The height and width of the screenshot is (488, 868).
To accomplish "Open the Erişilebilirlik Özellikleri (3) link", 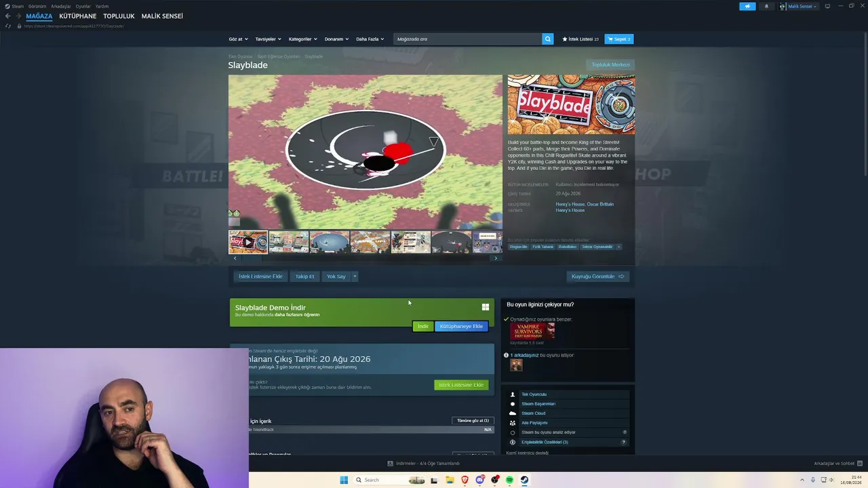I will (x=545, y=442).
